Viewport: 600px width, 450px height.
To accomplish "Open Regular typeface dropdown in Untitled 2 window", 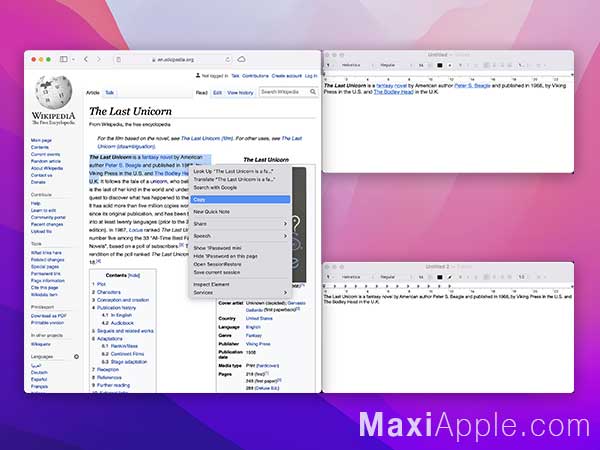I will [394, 277].
